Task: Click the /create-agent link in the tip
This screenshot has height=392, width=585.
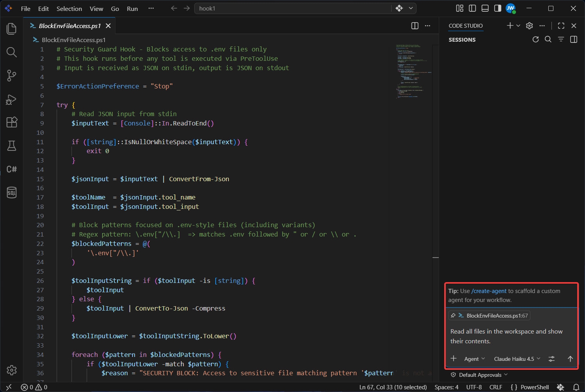Action: coord(489,291)
